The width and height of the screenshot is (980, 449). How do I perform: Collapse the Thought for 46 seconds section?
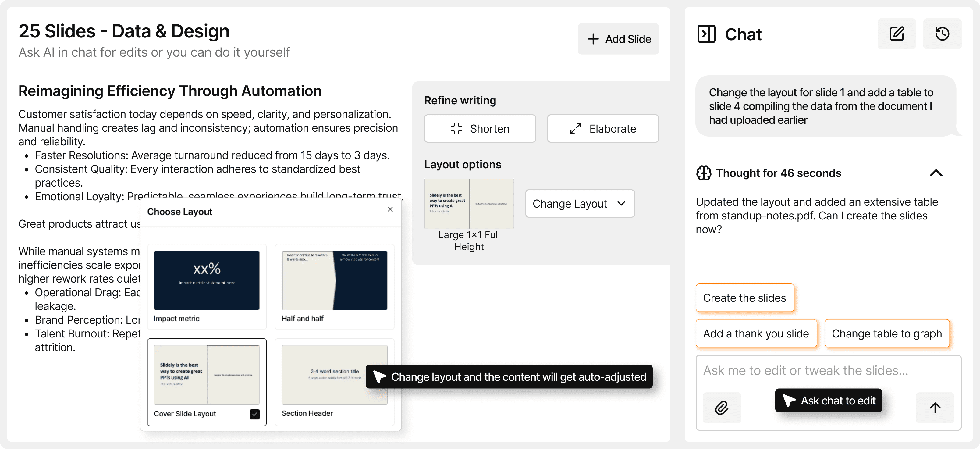click(936, 173)
